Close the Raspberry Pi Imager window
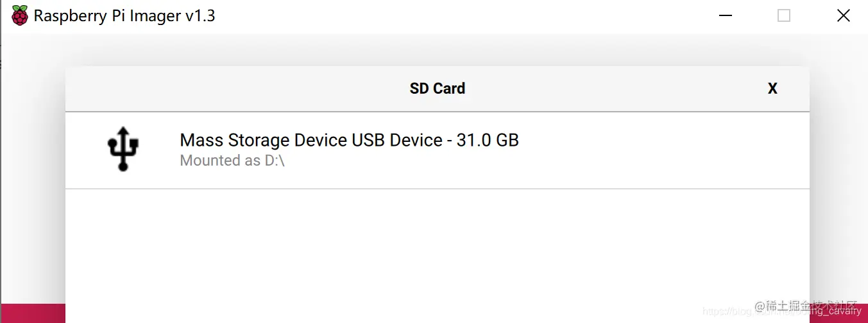Screen dimensions: 868x323 (x=844, y=16)
